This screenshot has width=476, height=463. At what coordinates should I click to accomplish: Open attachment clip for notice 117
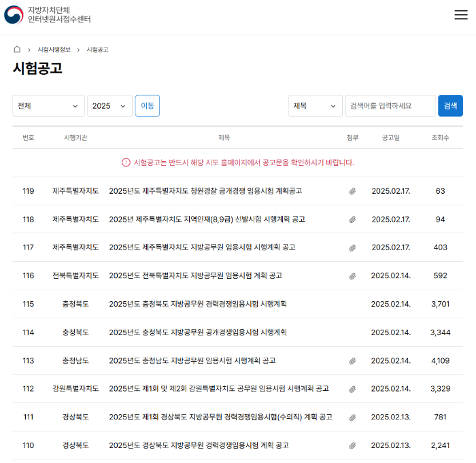click(x=352, y=247)
